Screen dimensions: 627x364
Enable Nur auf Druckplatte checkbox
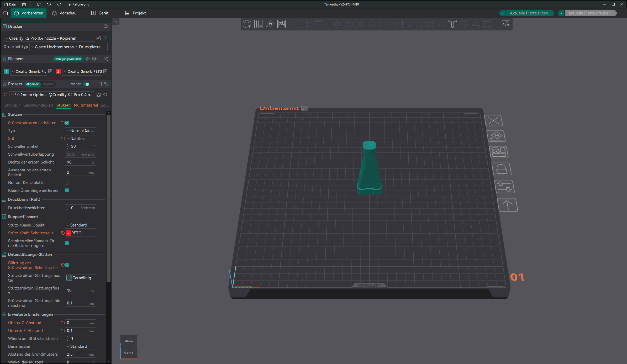[x=67, y=183]
